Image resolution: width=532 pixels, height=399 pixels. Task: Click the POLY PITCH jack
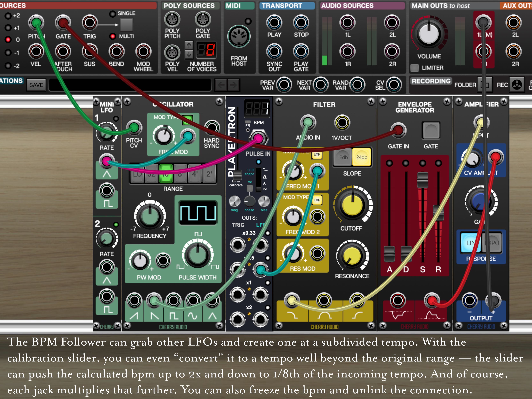click(172, 19)
